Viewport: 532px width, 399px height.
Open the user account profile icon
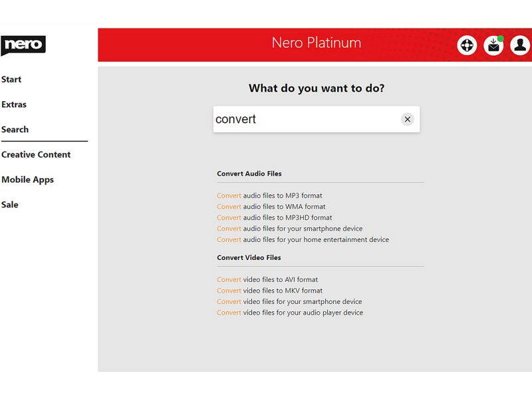520,45
